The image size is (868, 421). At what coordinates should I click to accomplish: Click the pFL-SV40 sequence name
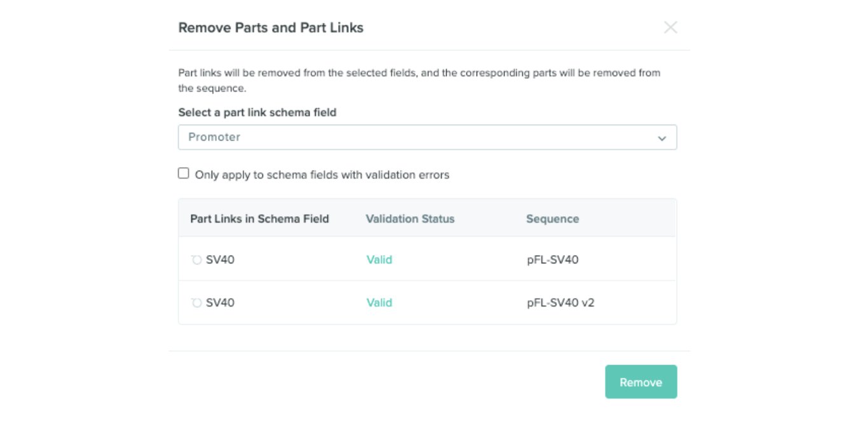[552, 260]
